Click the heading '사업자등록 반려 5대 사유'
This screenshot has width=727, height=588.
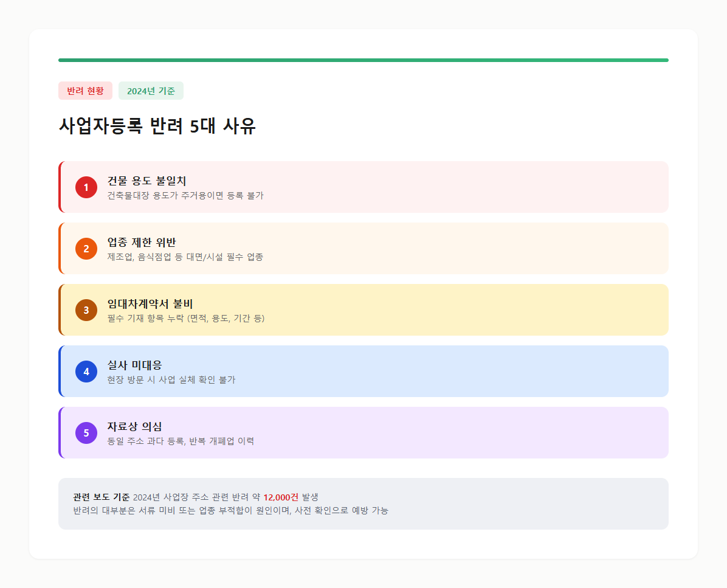point(157,126)
